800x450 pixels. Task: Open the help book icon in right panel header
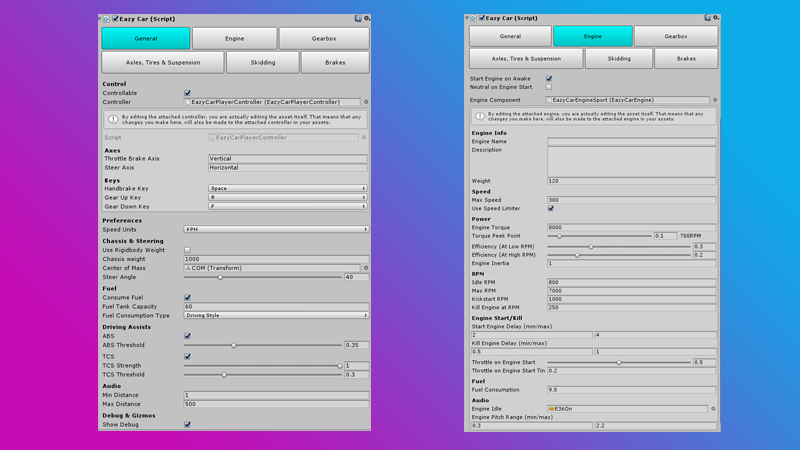pos(708,17)
